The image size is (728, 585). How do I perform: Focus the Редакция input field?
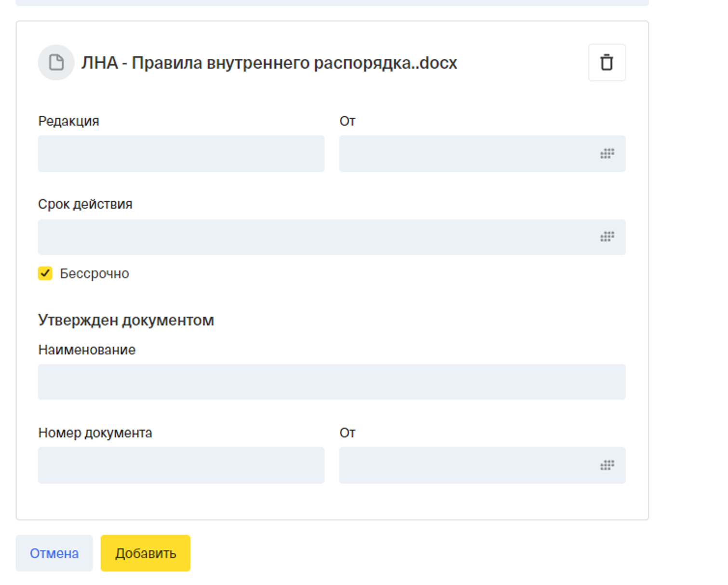(x=181, y=154)
